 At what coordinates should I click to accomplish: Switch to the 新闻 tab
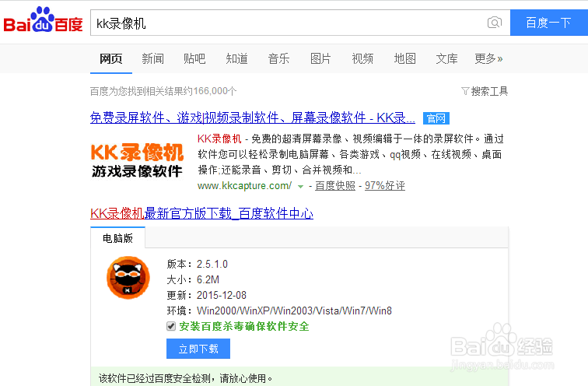click(x=152, y=58)
